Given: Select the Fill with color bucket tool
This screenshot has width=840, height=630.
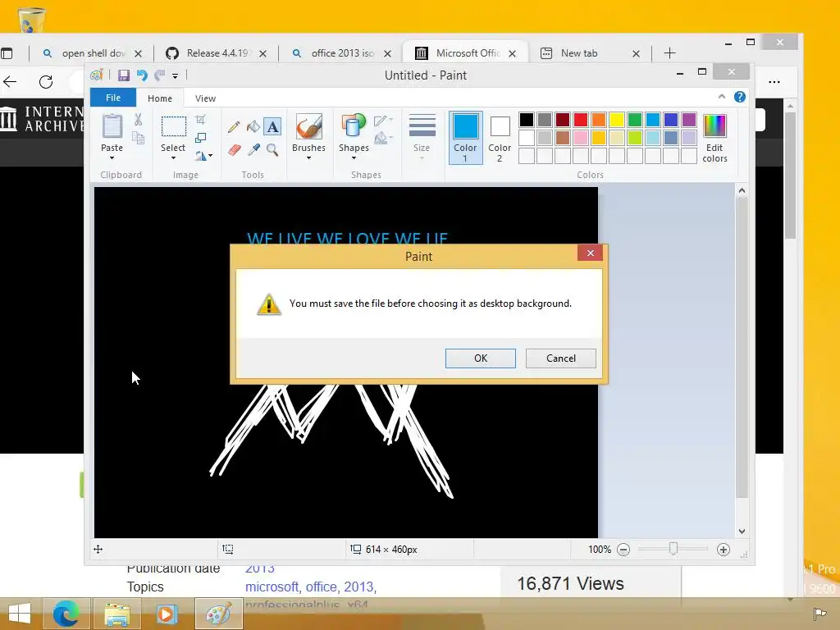Looking at the screenshot, I should [253, 127].
